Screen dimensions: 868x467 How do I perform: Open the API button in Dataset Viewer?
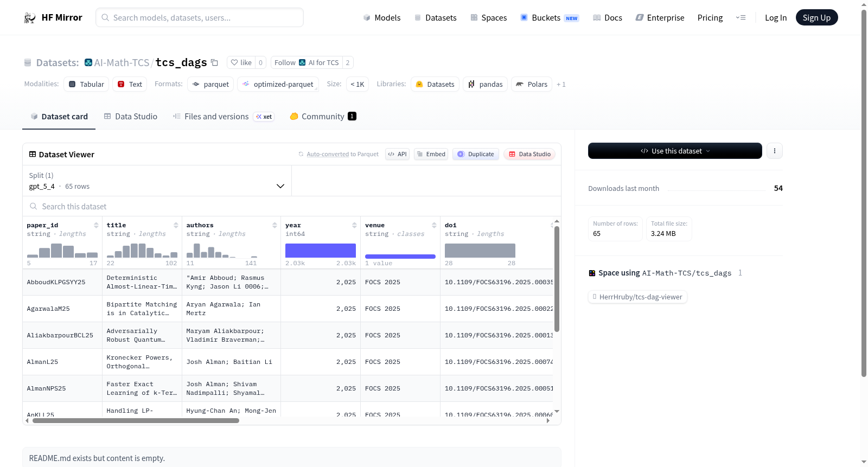coord(397,154)
